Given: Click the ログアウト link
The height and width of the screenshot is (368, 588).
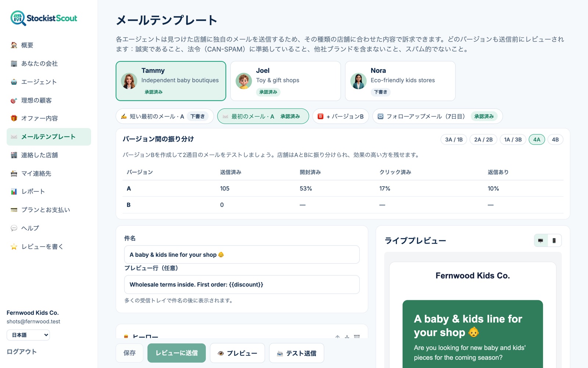Looking at the screenshot, I should 22,351.
